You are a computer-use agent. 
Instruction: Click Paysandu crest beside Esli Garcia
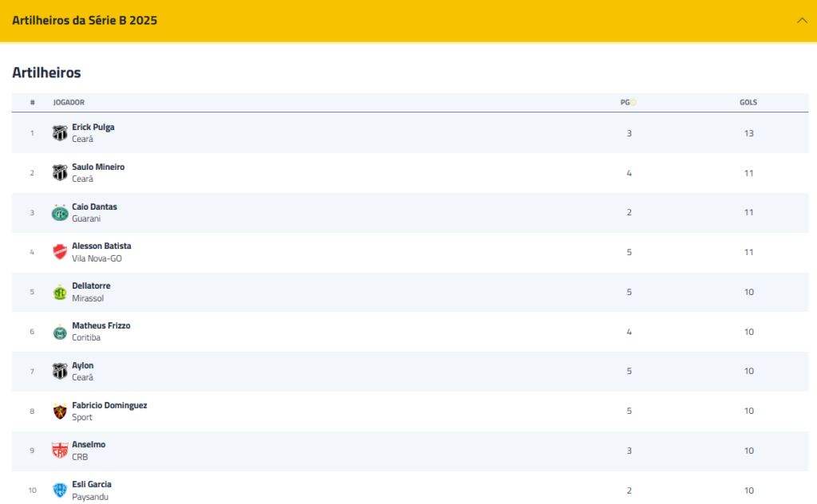click(60, 490)
